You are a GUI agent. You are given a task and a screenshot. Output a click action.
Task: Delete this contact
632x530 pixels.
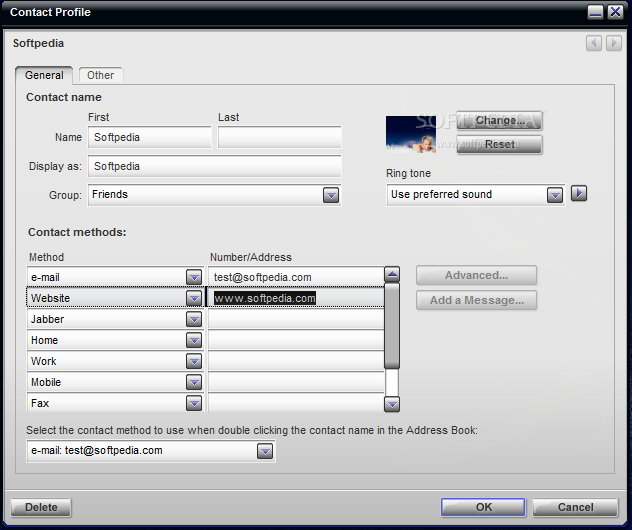pos(41,507)
